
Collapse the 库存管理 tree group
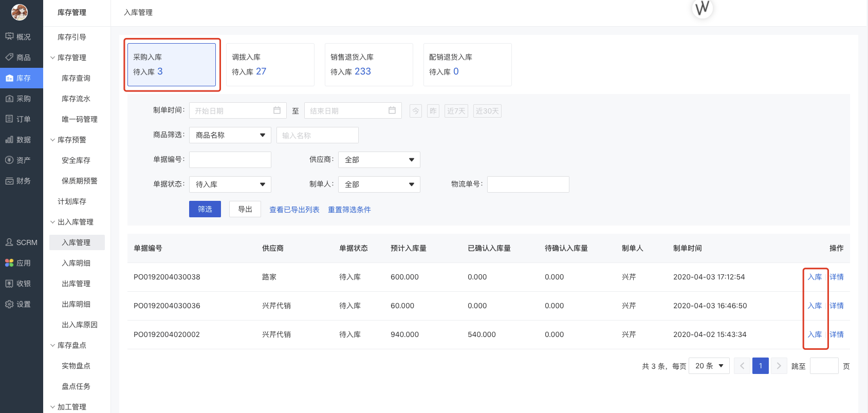52,58
